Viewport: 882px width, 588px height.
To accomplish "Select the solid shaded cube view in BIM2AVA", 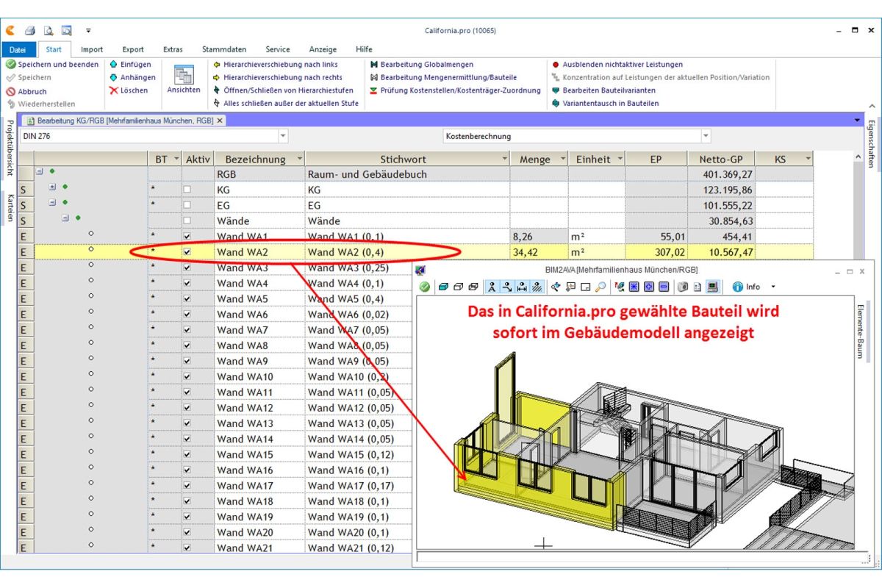I will [x=443, y=287].
